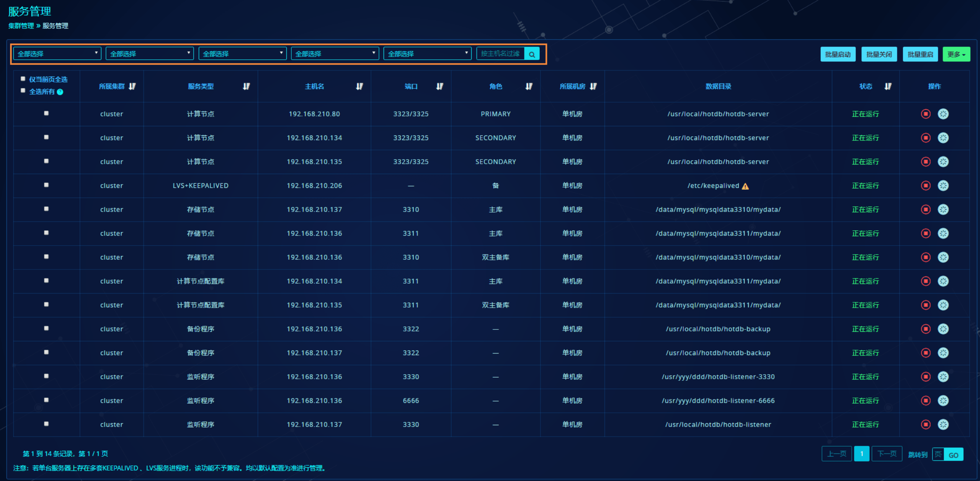Select row checkbox for 192.168.210.80
Image resolution: width=980 pixels, height=481 pixels.
click(x=46, y=113)
